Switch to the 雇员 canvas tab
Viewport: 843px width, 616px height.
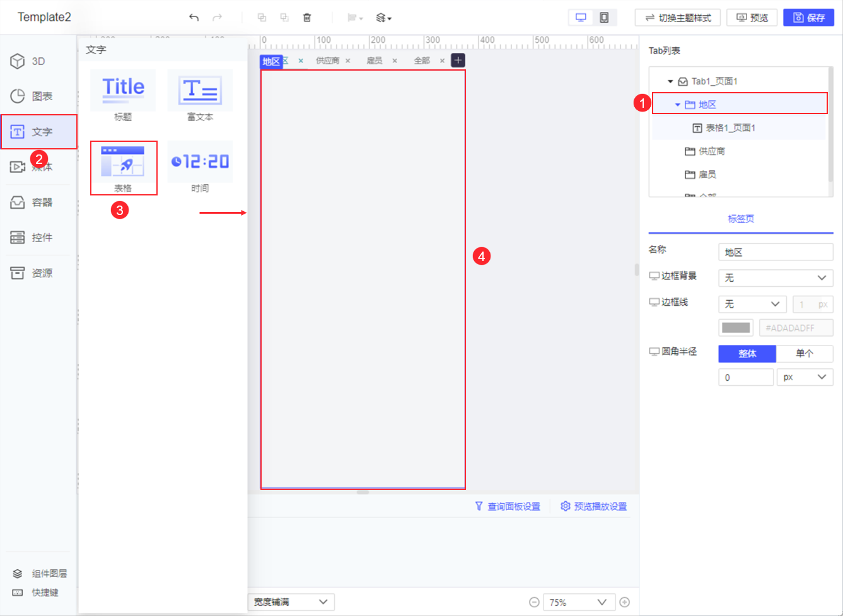pos(375,61)
